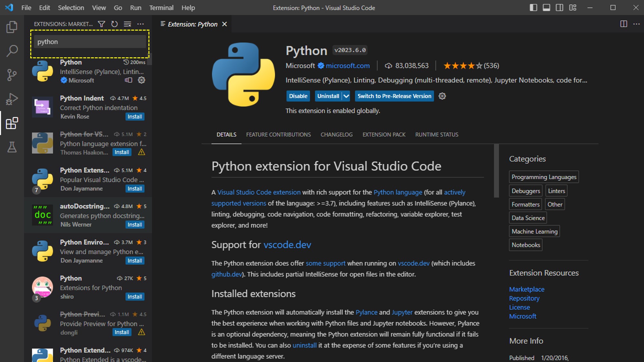
Task: Open the Marketplace link
Action: click(x=526, y=289)
